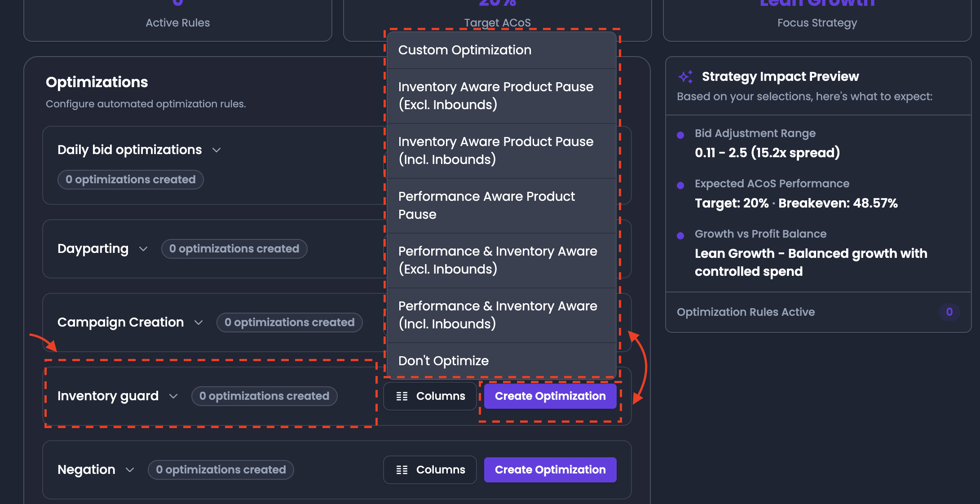Open Columns button in Inventory guard row

pyautogui.click(x=430, y=396)
